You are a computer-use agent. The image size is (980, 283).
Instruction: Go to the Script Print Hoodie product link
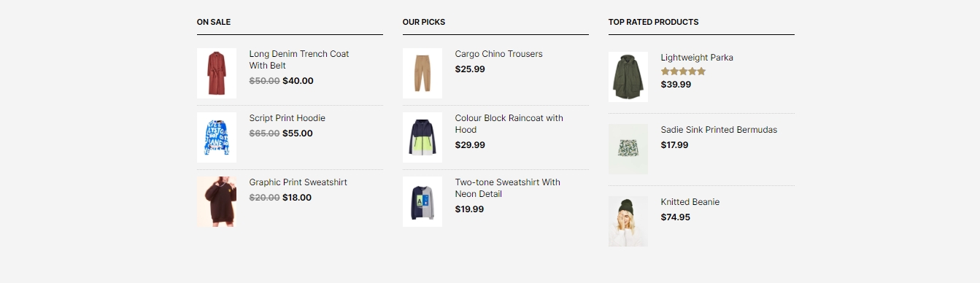[288, 118]
